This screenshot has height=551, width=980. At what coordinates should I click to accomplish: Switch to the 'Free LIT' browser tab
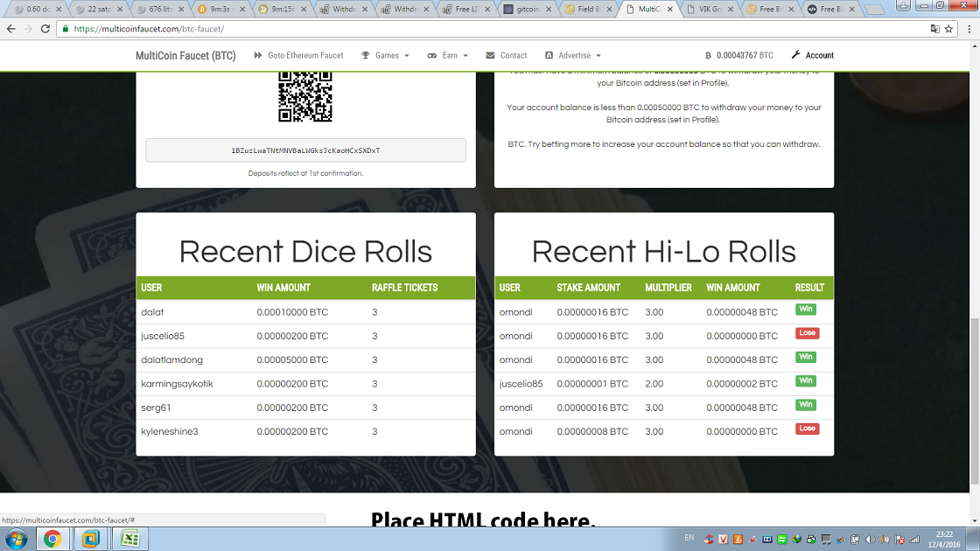point(467,9)
